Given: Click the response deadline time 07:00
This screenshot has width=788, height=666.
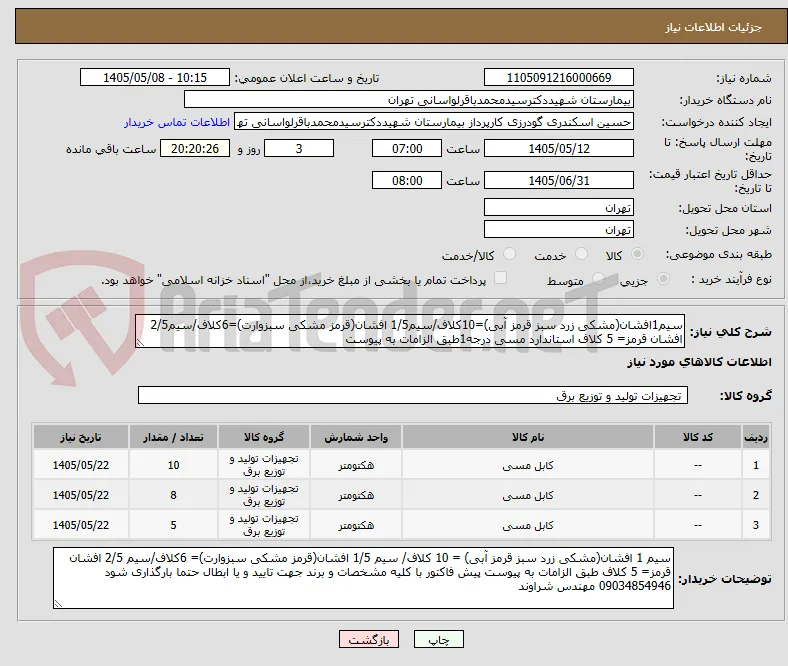Looking at the screenshot, I should coord(407,149).
